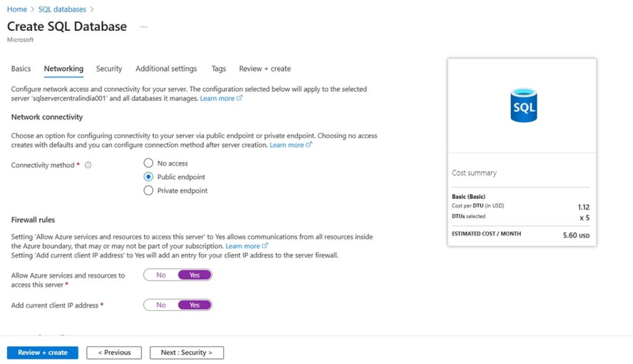The image size is (633, 364).
Task: Open Learn more link under Firewall rules
Action: [x=247, y=246]
